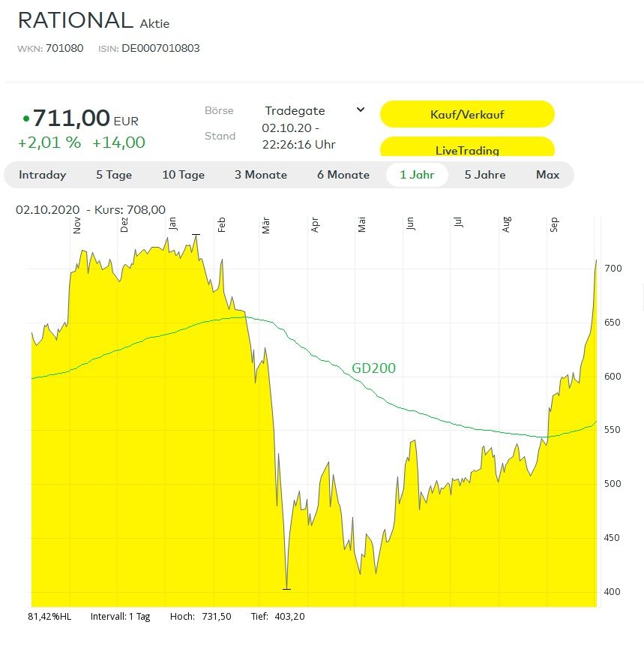
Task: Click the active 1 Jahr tab
Action: coord(417,175)
